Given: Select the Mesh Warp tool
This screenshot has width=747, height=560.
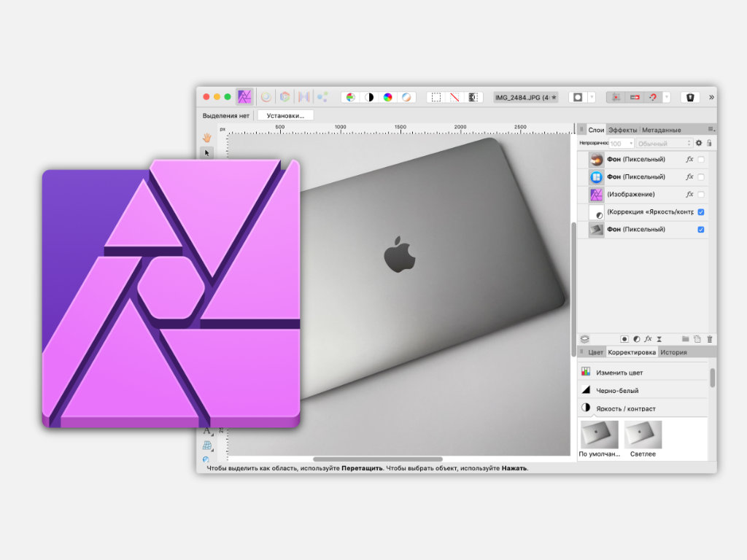Looking at the screenshot, I should [206, 446].
